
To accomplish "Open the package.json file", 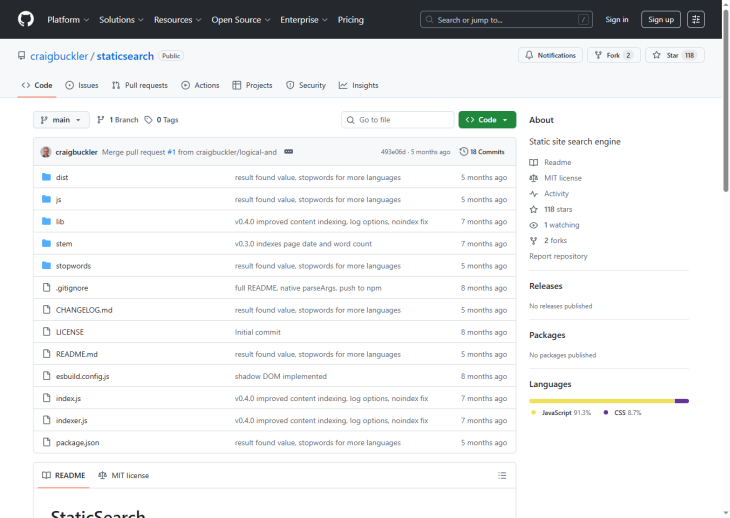I will click(x=77, y=442).
